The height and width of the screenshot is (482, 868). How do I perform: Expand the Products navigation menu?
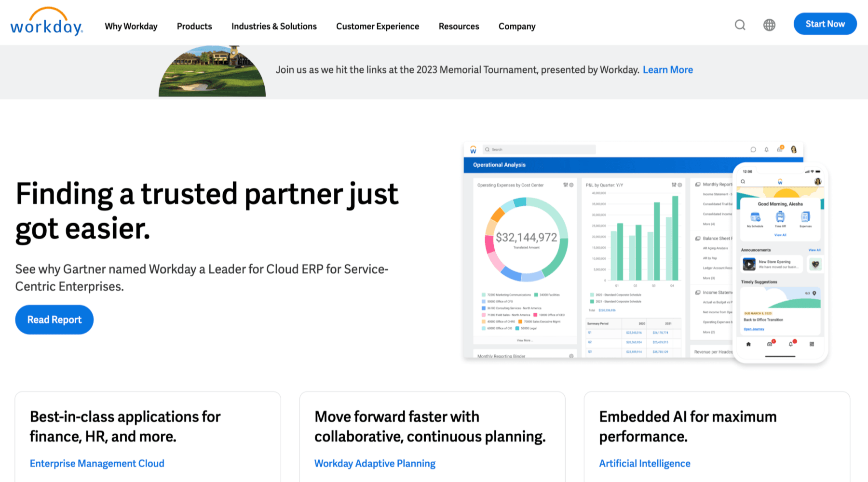[194, 27]
